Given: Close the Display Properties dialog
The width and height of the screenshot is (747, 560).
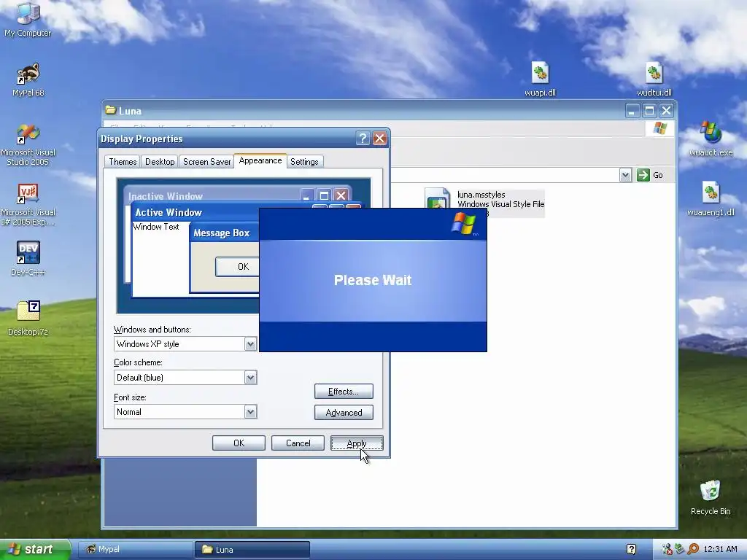Looking at the screenshot, I should (x=379, y=139).
